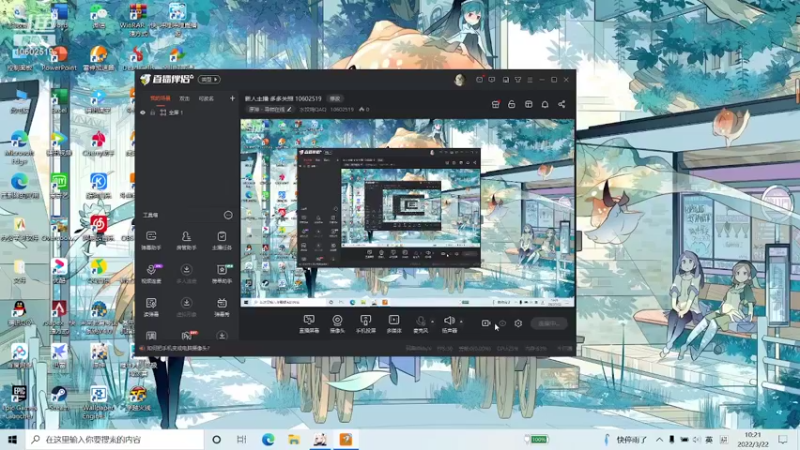
Task: Click the Windows taskbar search box
Action: pyautogui.click(x=114, y=439)
